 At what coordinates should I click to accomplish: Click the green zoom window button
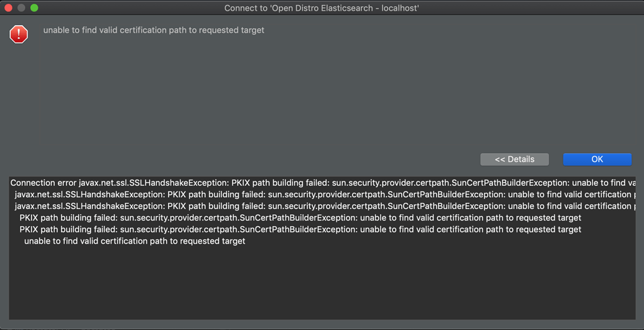[34, 8]
